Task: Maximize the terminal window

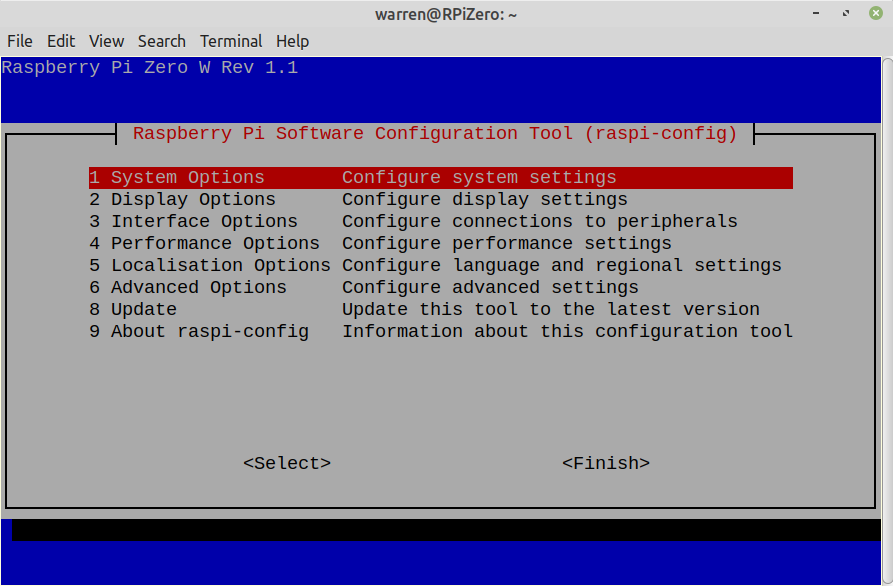Action: (846, 14)
